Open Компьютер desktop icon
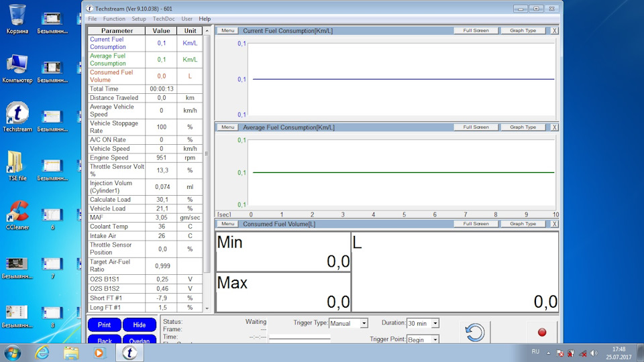 point(17,68)
